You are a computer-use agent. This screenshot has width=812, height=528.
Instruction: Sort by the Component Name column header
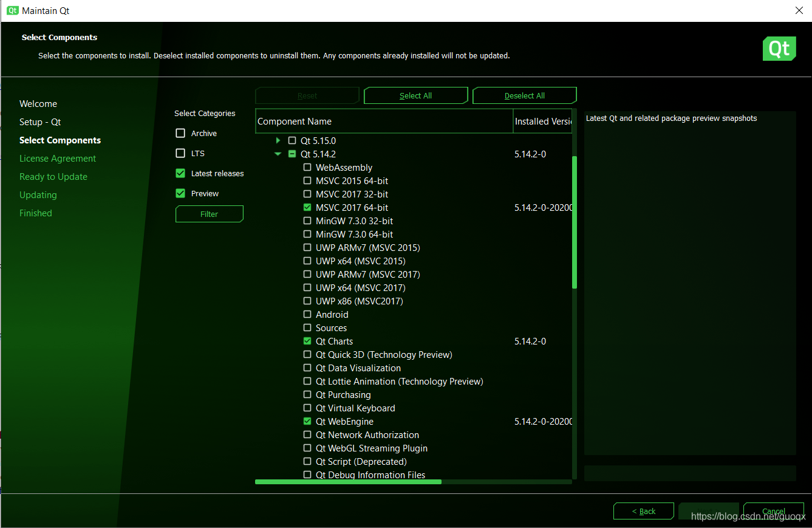tap(384, 121)
